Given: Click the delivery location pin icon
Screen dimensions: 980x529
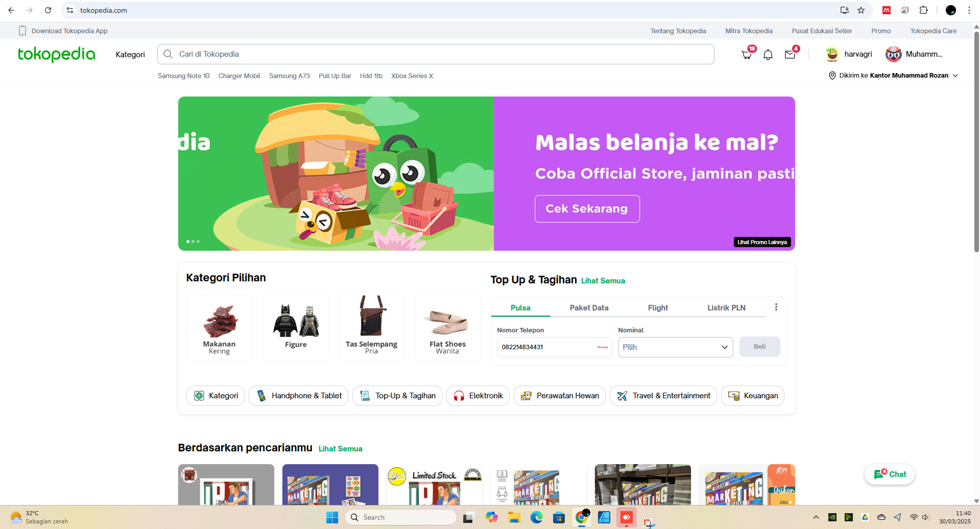Looking at the screenshot, I should (x=832, y=76).
